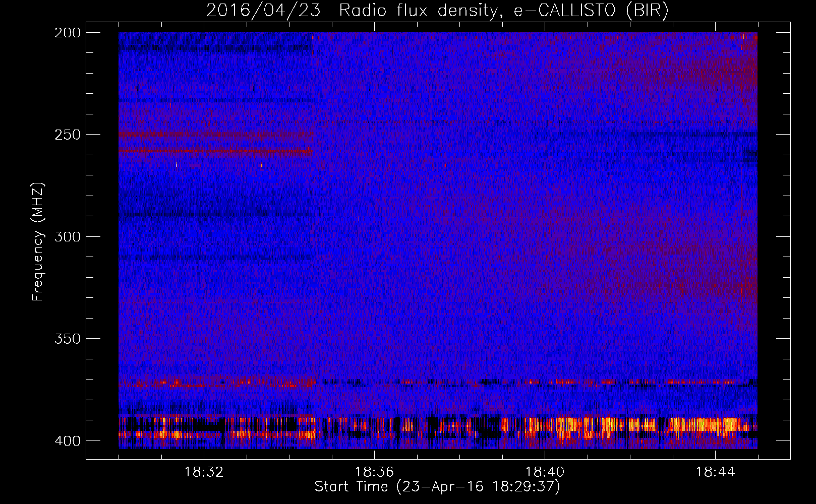Click the 18:44 time tick label
The height and width of the screenshot is (504, 816).
click(715, 472)
